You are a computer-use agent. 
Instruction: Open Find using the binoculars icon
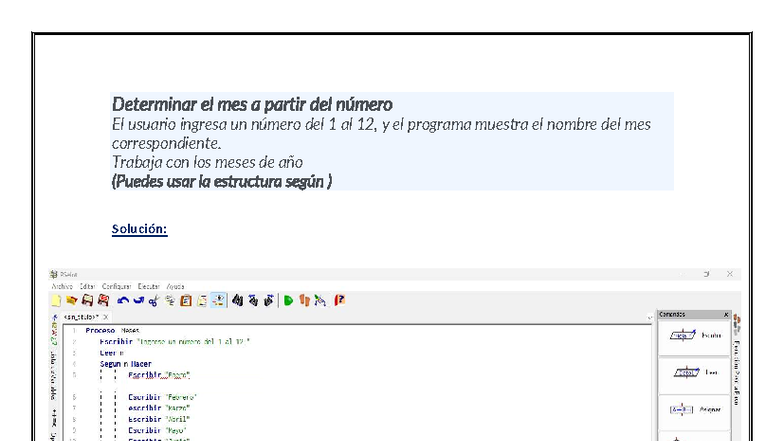(238, 300)
